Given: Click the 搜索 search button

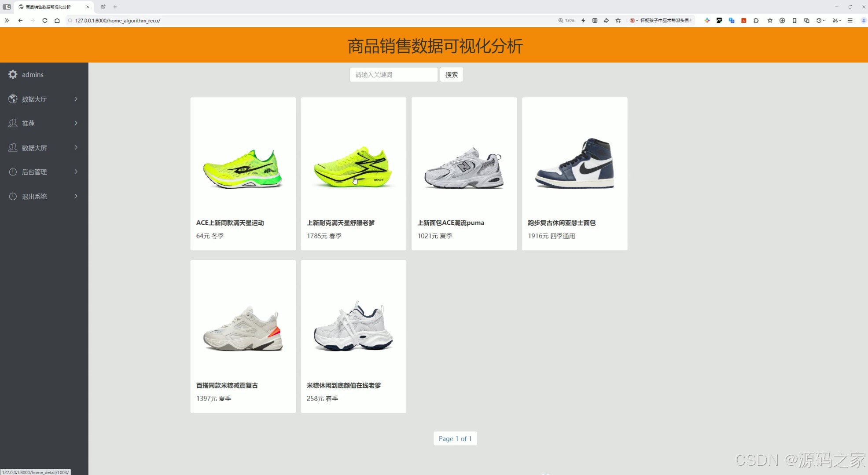Looking at the screenshot, I should (451, 74).
